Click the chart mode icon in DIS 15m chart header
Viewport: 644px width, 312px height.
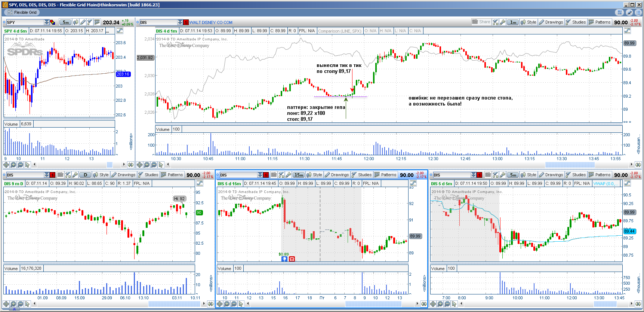click(413, 183)
